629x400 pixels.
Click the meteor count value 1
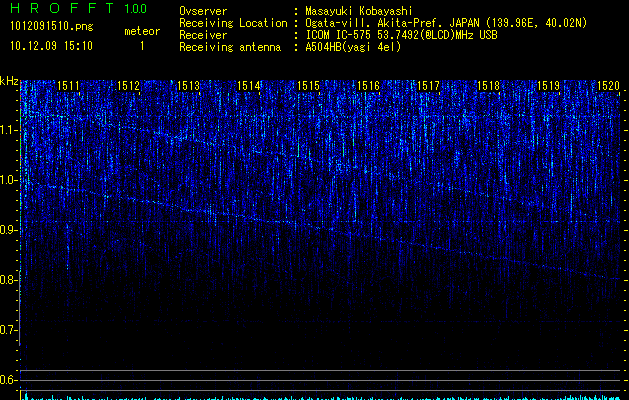click(x=142, y=46)
